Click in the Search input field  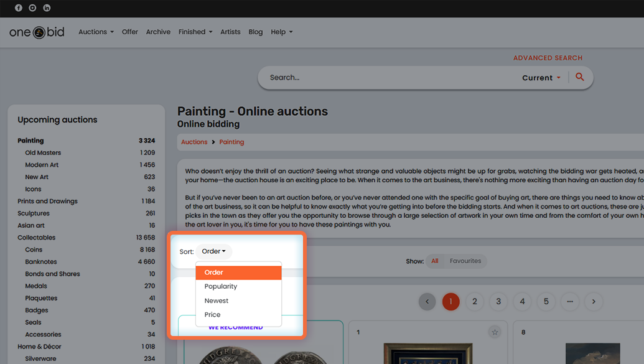tap(390, 78)
